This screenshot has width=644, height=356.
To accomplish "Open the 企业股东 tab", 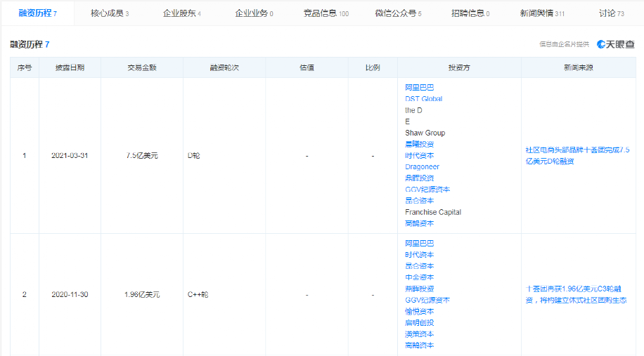I will point(182,13).
